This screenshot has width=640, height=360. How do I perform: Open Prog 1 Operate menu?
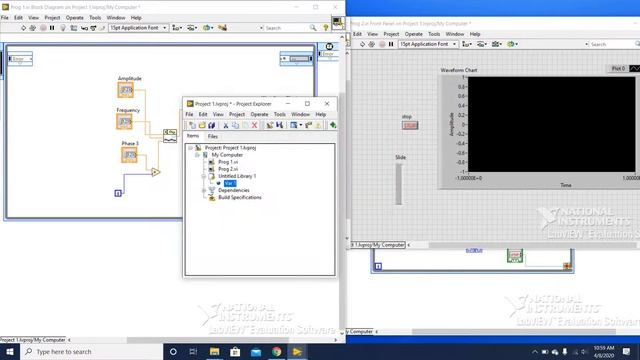coord(75,18)
